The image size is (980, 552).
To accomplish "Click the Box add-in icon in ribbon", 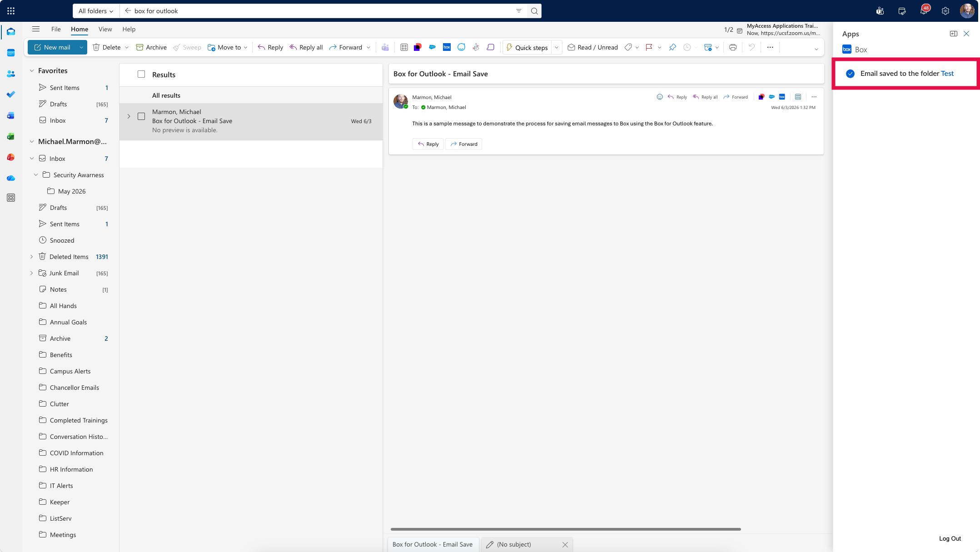I will (447, 47).
